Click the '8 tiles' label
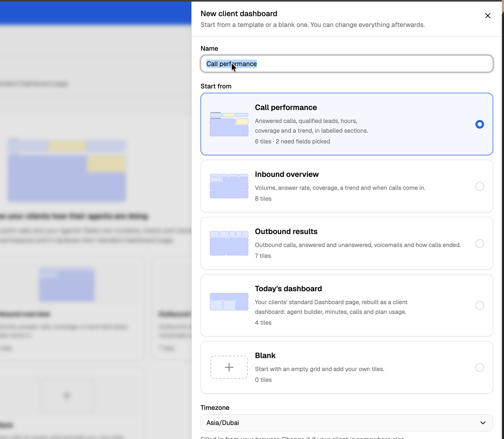Screen dimensions: 504x439 click(263, 199)
